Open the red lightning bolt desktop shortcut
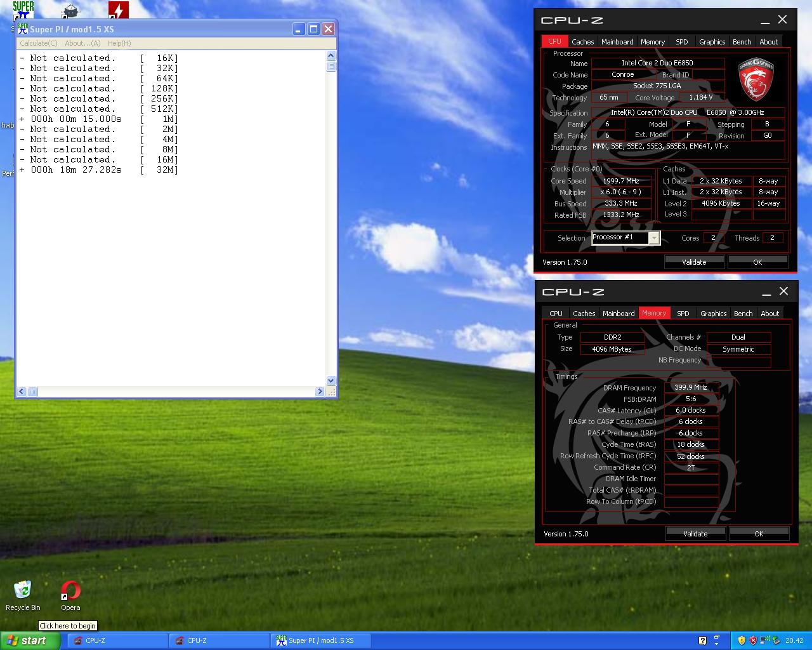 click(119, 10)
